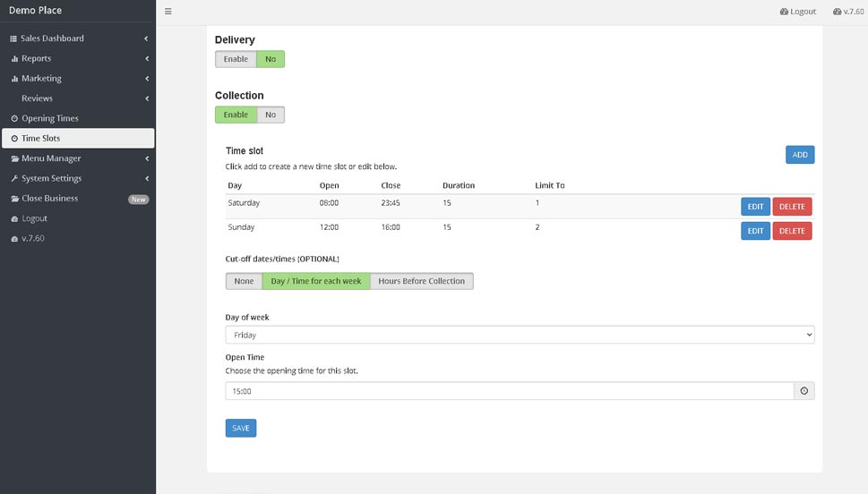Screen dimensions: 868x494
Task: Open Sales Dashboard menu item
Action: pos(78,38)
